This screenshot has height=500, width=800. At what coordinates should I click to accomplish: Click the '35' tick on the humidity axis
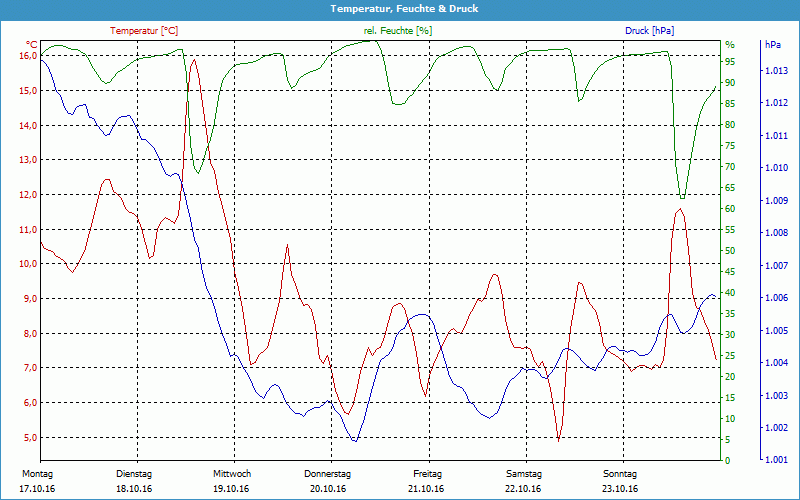pos(730,314)
